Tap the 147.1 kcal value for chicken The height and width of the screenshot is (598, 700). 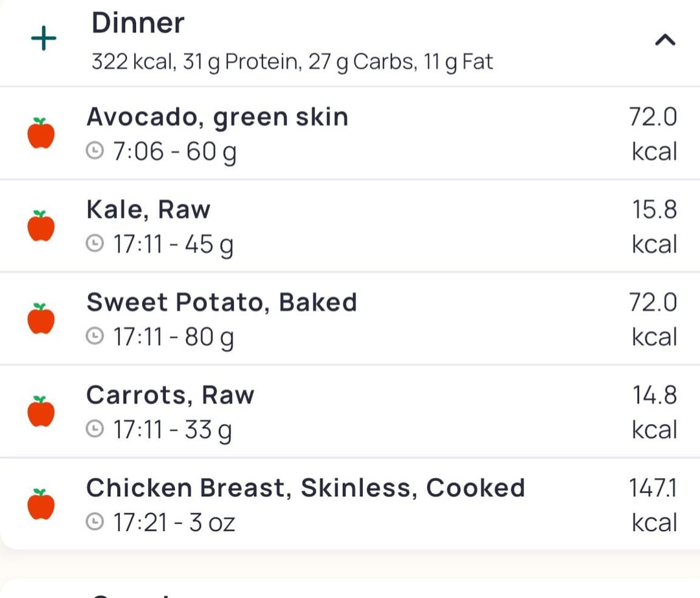point(653,505)
